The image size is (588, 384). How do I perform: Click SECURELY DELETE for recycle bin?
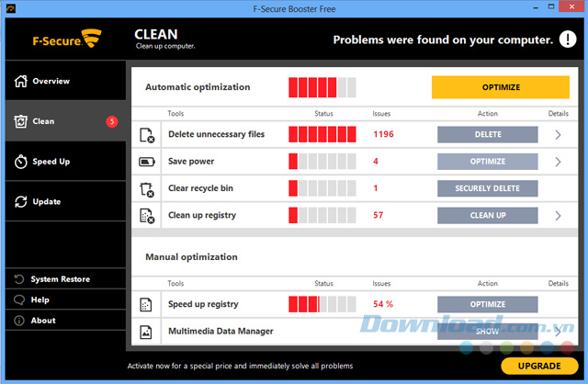pyautogui.click(x=488, y=188)
